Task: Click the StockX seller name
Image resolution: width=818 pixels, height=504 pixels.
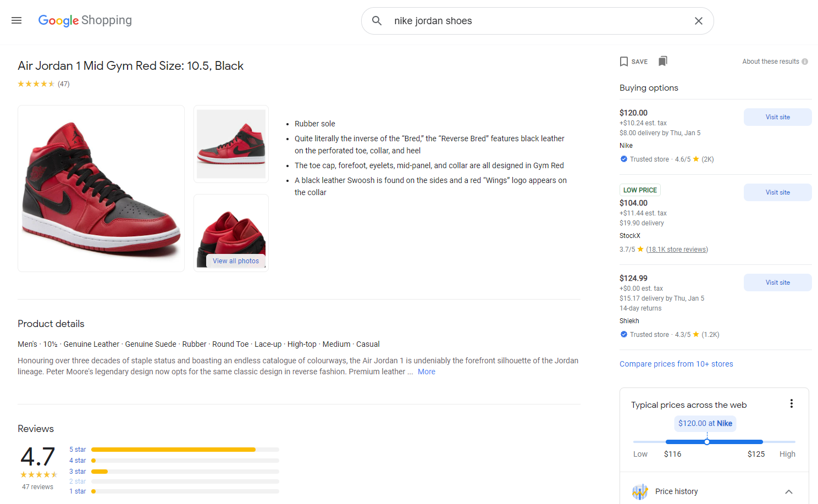Action: (x=630, y=236)
